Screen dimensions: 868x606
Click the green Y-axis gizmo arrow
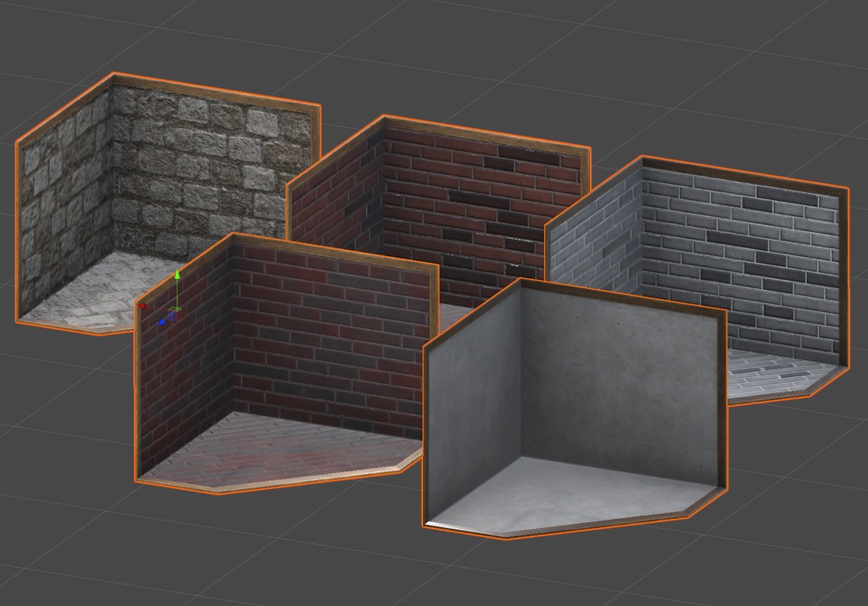[176, 275]
